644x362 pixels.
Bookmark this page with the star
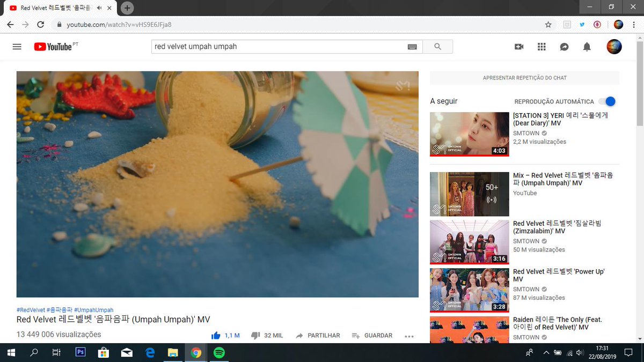pos(548,25)
